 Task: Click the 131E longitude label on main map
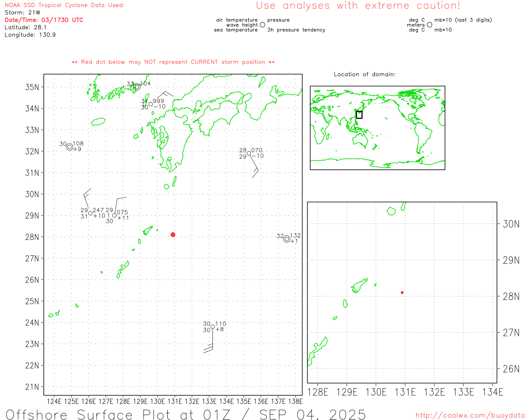pyautogui.click(x=175, y=402)
